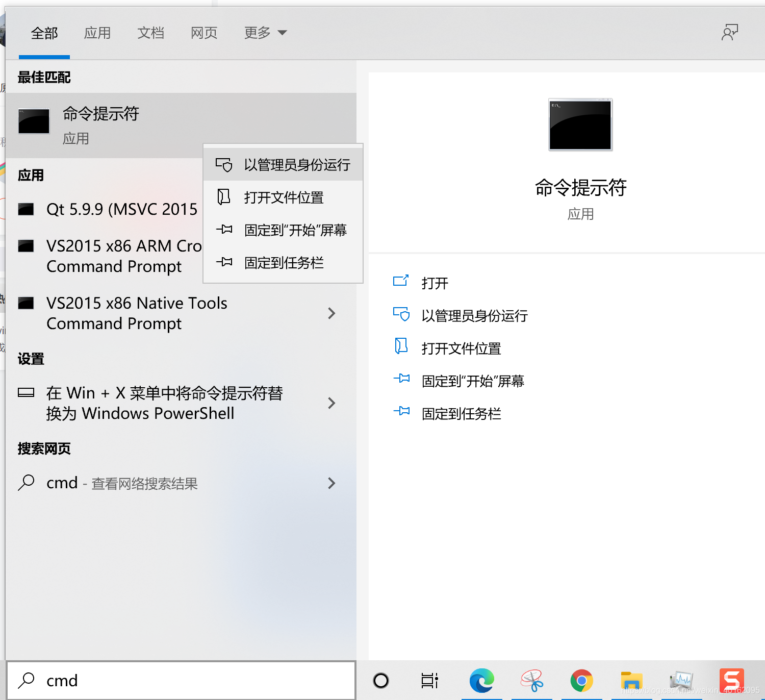Click 以管理员身份运行 in the right details pane
Image resolution: width=765 pixels, height=700 pixels.
[475, 316]
